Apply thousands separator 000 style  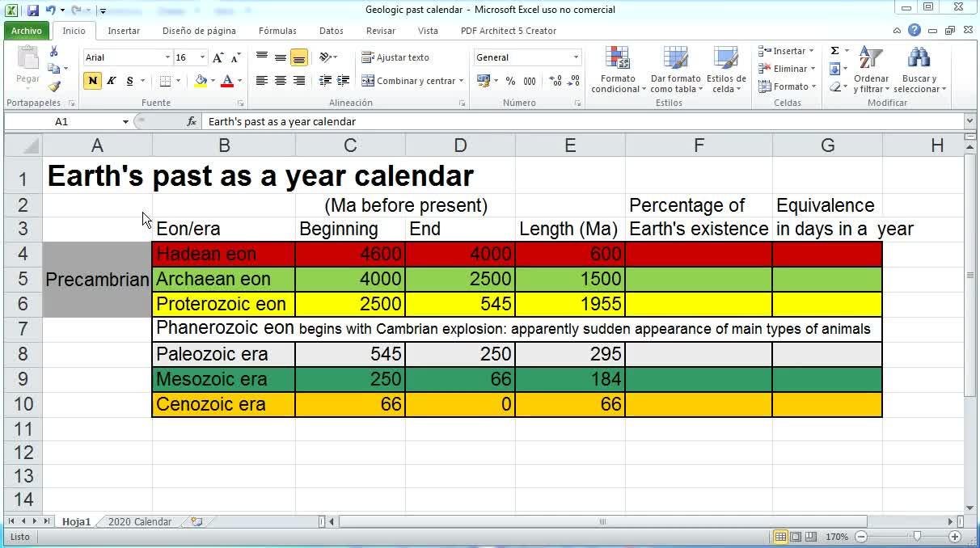click(530, 81)
